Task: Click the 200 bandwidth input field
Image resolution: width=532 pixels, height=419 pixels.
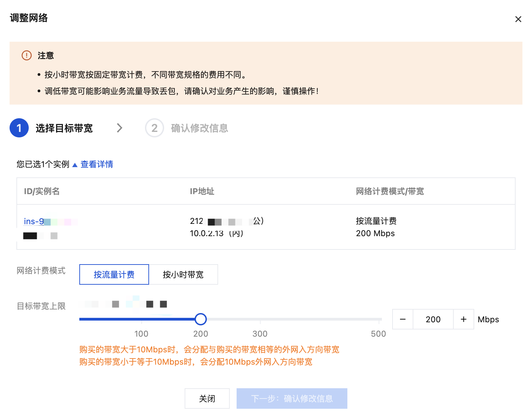Action: coord(433,319)
